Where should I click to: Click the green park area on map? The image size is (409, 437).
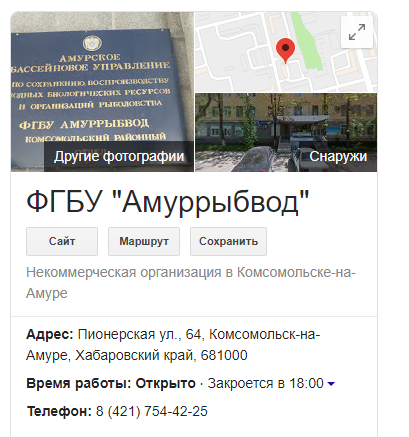pyautogui.click(x=307, y=43)
